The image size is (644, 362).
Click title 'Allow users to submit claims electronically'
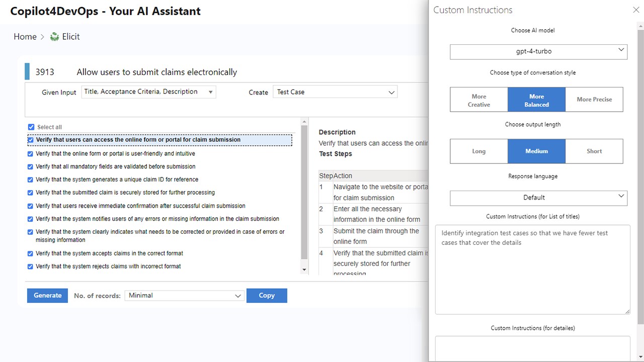tap(156, 72)
